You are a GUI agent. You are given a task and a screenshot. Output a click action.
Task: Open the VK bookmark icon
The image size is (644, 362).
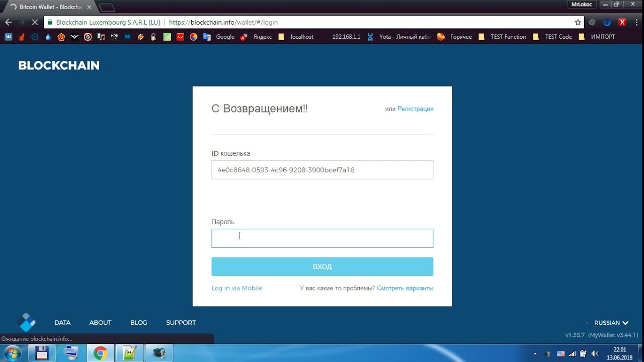(x=9, y=37)
